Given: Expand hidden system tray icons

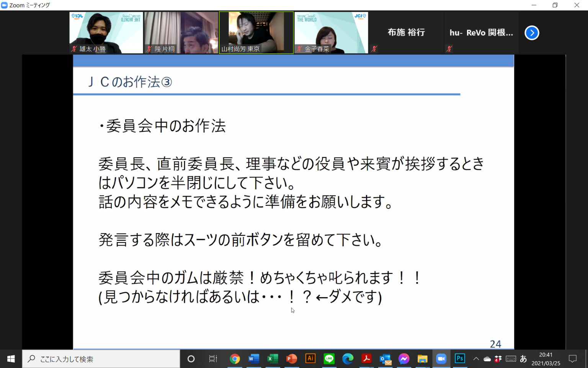Looking at the screenshot, I should click(476, 359).
